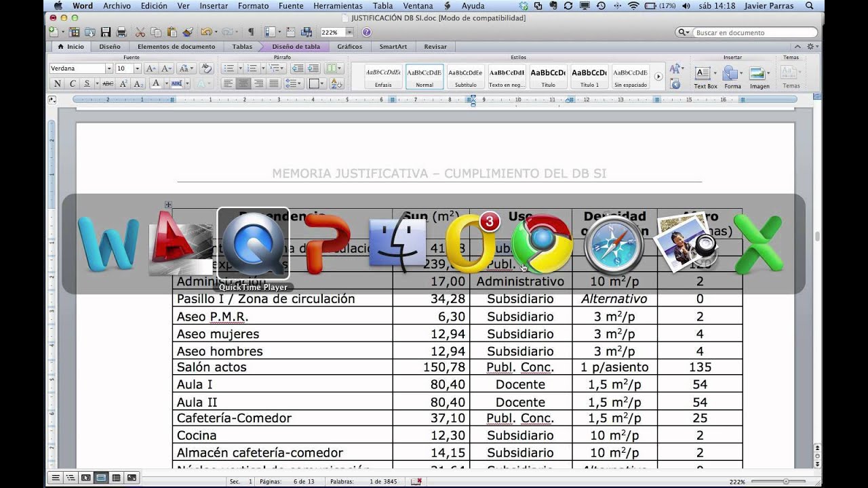Print the document using the printer icon
This screenshot has height=488, width=868.
[x=121, y=32]
